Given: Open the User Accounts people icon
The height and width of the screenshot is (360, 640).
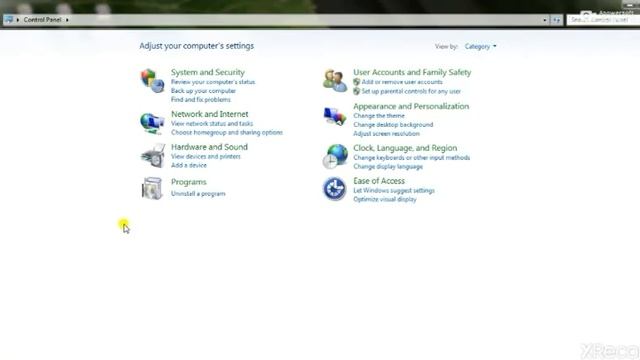Looking at the screenshot, I should [335, 80].
